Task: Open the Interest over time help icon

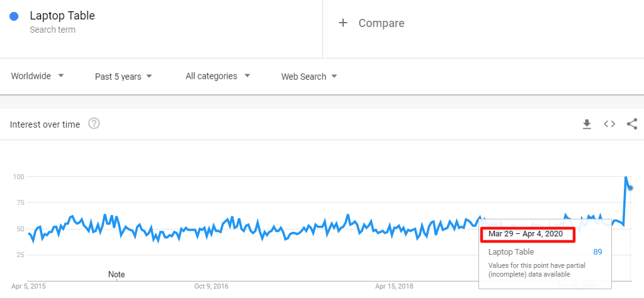Action: [x=94, y=124]
